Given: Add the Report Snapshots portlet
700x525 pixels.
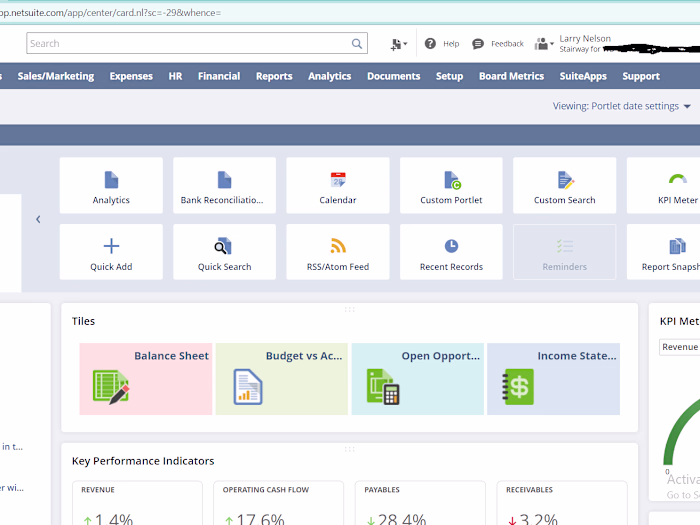Looking at the screenshot, I should [x=663, y=252].
